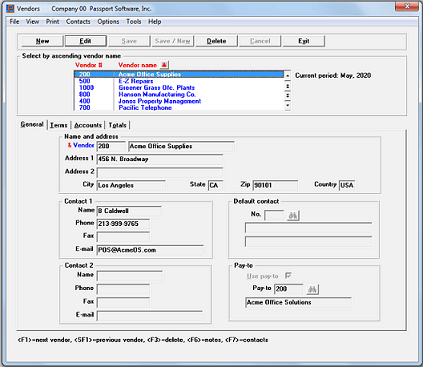
Task: Page down in the vendor list
Action: pyautogui.click(x=287, y=96)
